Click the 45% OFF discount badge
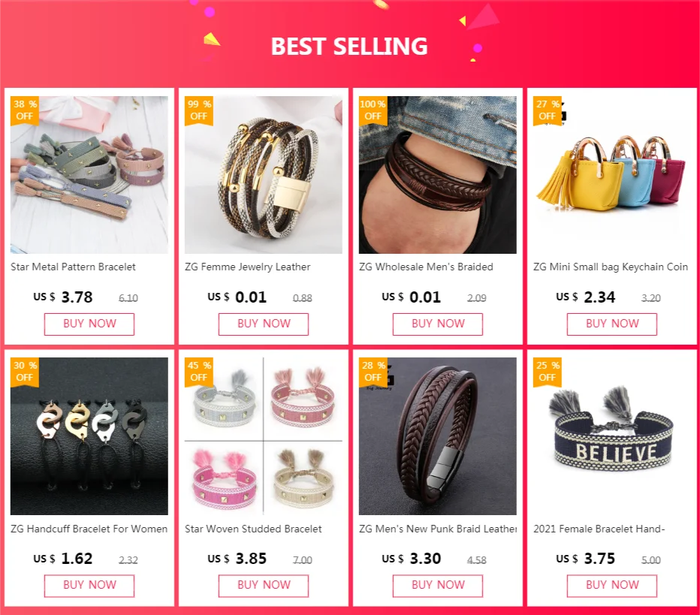Viewport: 700px width, 615px height. [199, 371]
